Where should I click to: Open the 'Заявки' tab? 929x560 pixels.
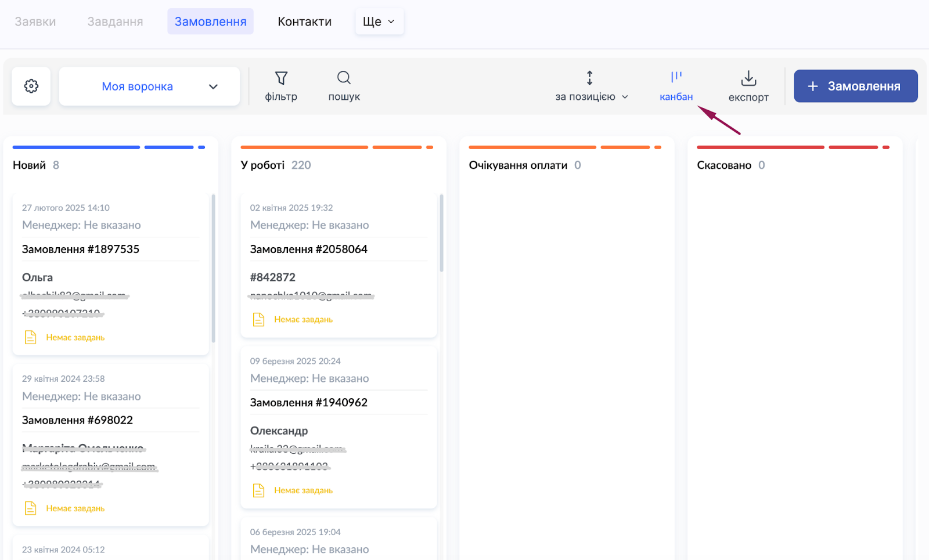coord(35,21)
